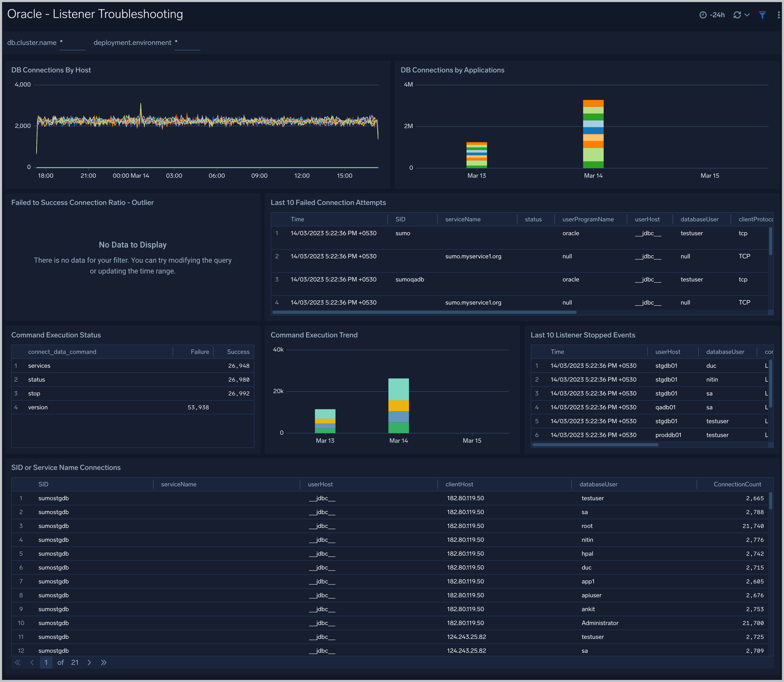Select first 'sumo.myservice1.org' serviceName cell
The image size is (784, 682).
[x=473, y=257]
